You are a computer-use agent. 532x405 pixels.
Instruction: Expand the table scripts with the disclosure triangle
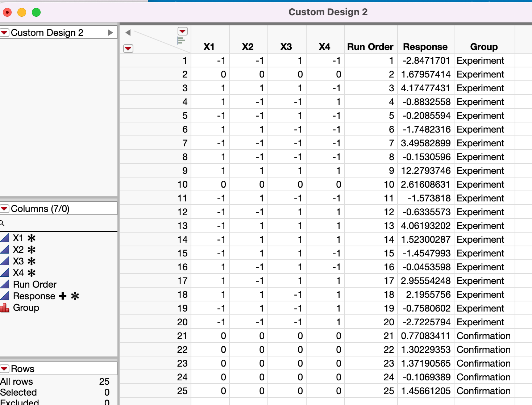click(111, 32)
